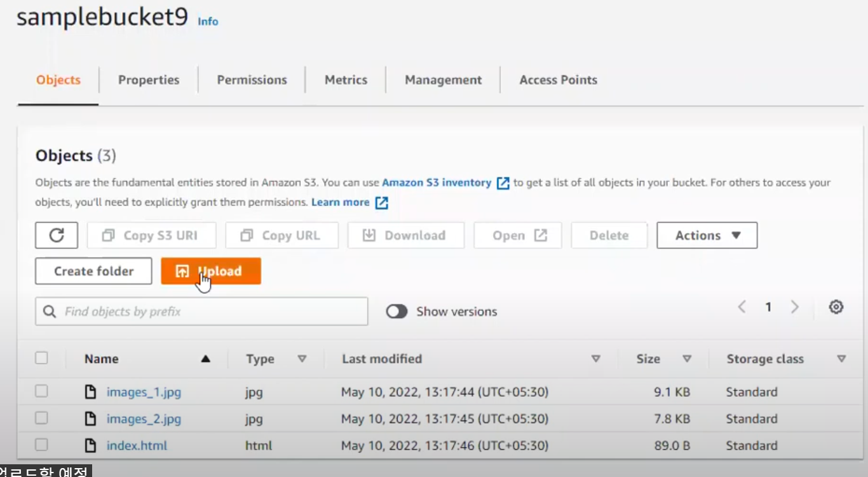The image size is (868, 477).
Task: Click the external link icon after Amazon S3 inventory
Action: pos(503,183)
